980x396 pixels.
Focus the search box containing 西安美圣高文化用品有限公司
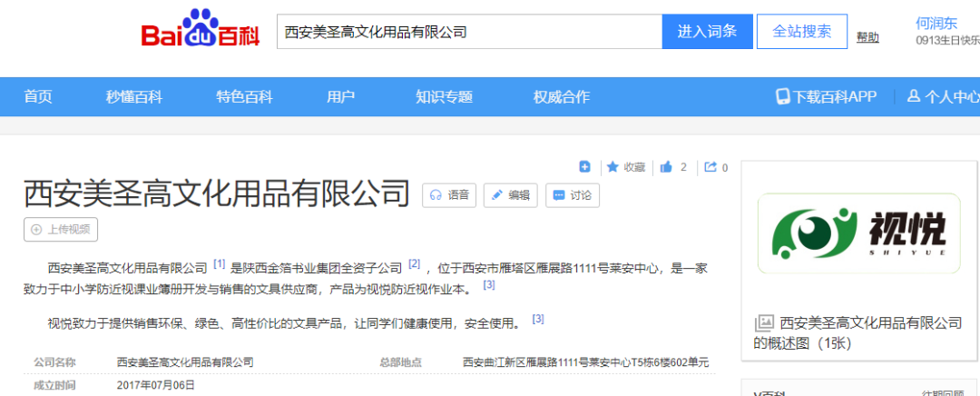pos(469,32)
